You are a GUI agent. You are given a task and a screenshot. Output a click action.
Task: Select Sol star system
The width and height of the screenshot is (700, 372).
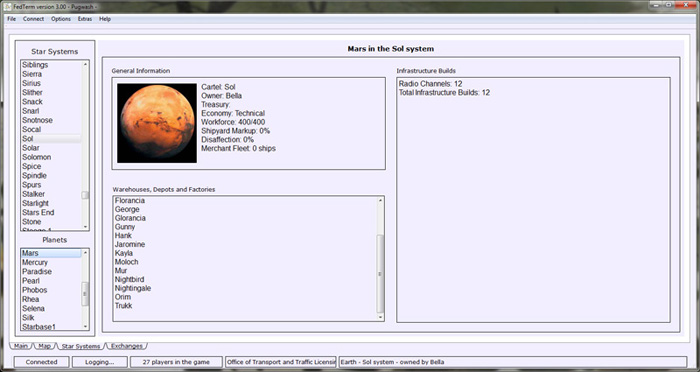(51, 138)
